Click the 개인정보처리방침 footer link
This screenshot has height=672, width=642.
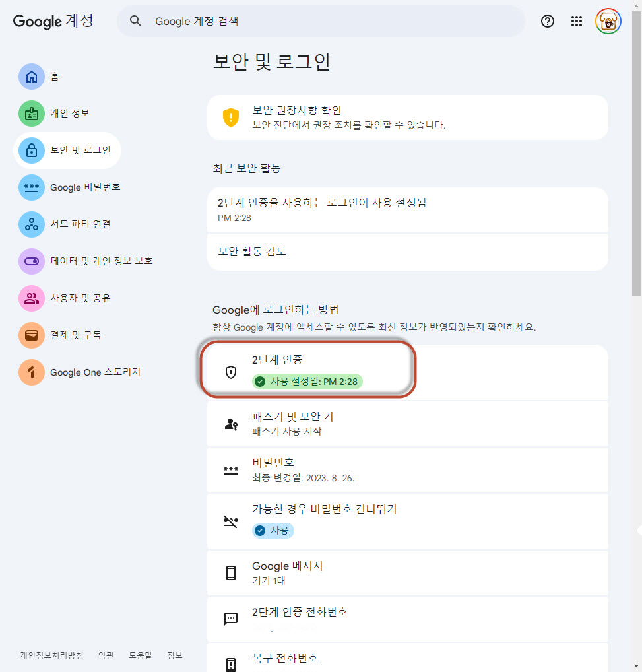[51, 655]
